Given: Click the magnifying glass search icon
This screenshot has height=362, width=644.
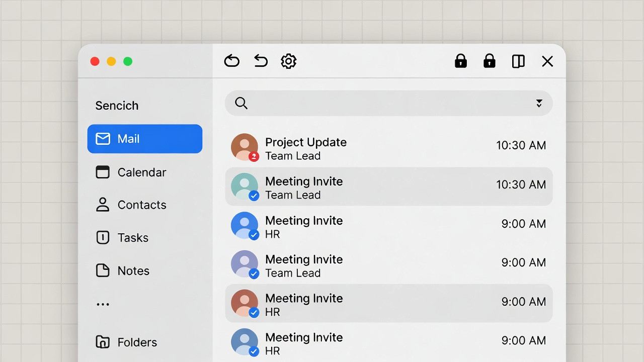Looking at the screenshot, I should (242, 103).
